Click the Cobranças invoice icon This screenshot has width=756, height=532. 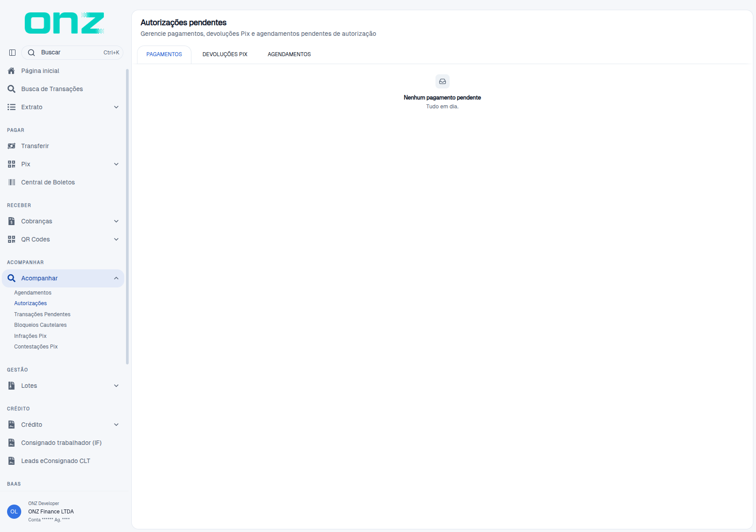tap(11, 221)
